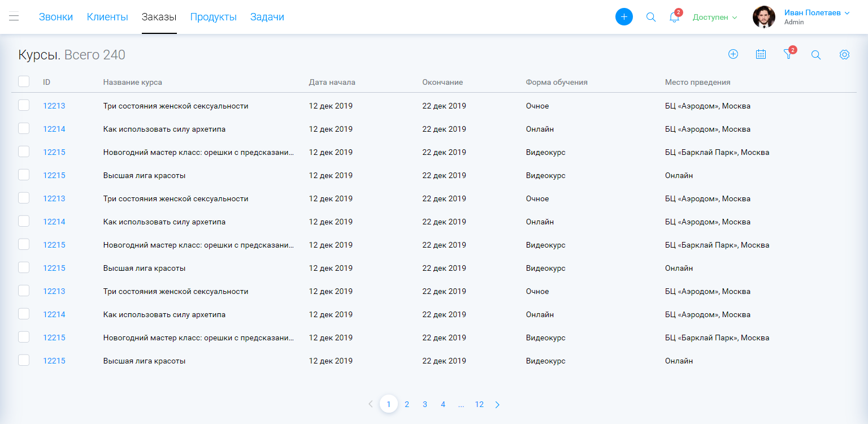Check the first Три состояния женской сексуальности row's checkbox
The height and width of the screenshot is (424, 868).
point(24,105)
